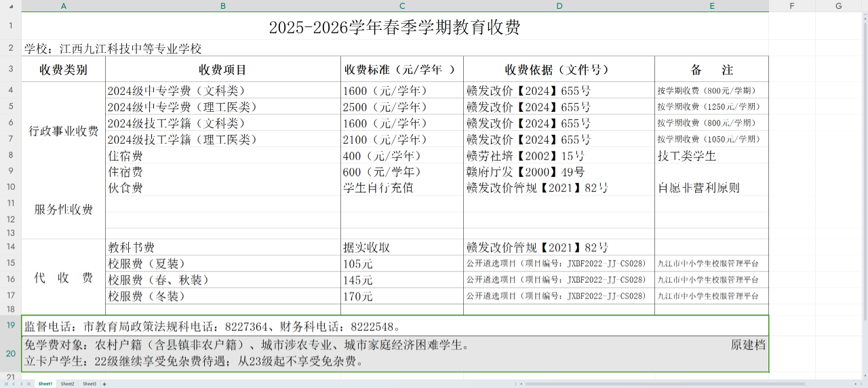
Task: Select cell 校服费（夏装）
Action: pyautogui.click(x=223, y=263)
